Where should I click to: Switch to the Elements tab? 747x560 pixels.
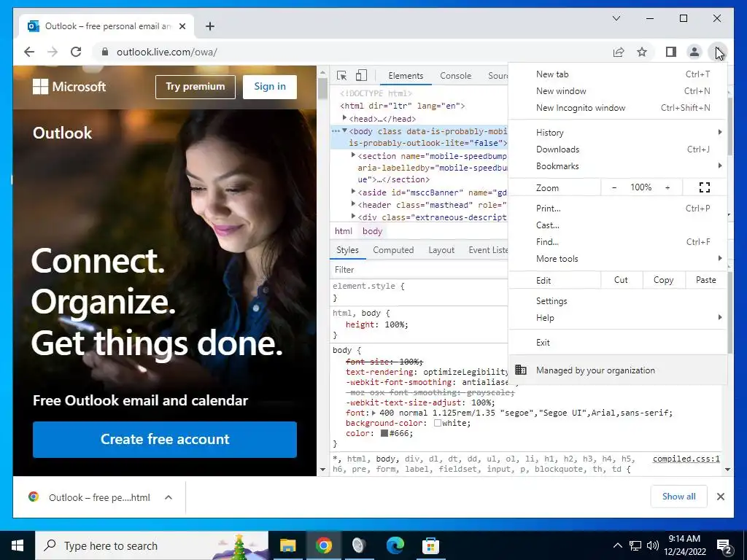406,76
